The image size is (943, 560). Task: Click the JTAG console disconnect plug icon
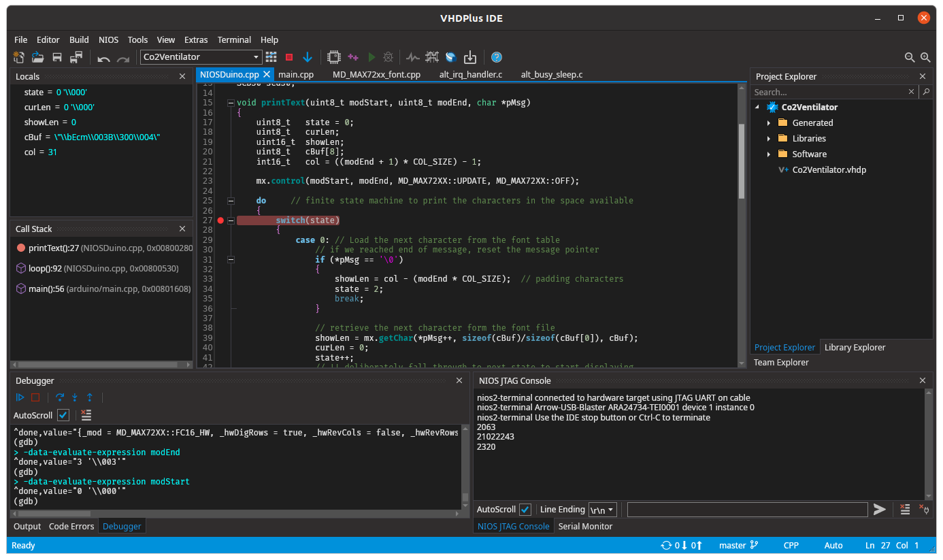(923, 509)
